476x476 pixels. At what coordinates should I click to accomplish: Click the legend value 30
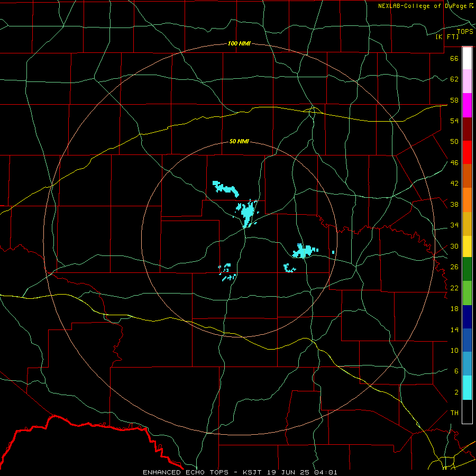[454, 246]
